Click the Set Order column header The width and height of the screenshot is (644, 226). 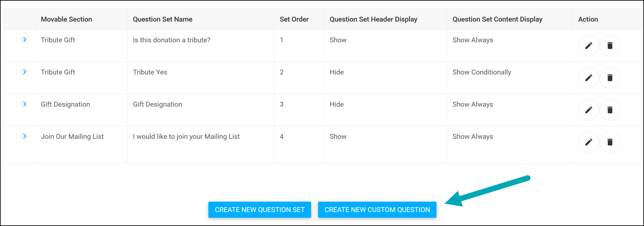coord(294,19)
